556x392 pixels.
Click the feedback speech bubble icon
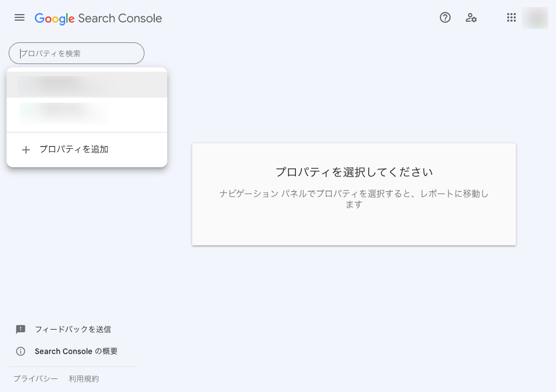21,329
